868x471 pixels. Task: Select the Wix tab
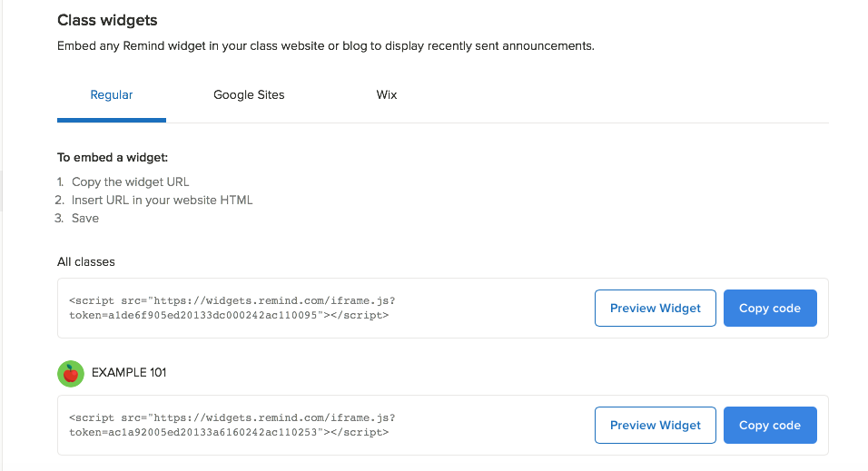[387, 94]
